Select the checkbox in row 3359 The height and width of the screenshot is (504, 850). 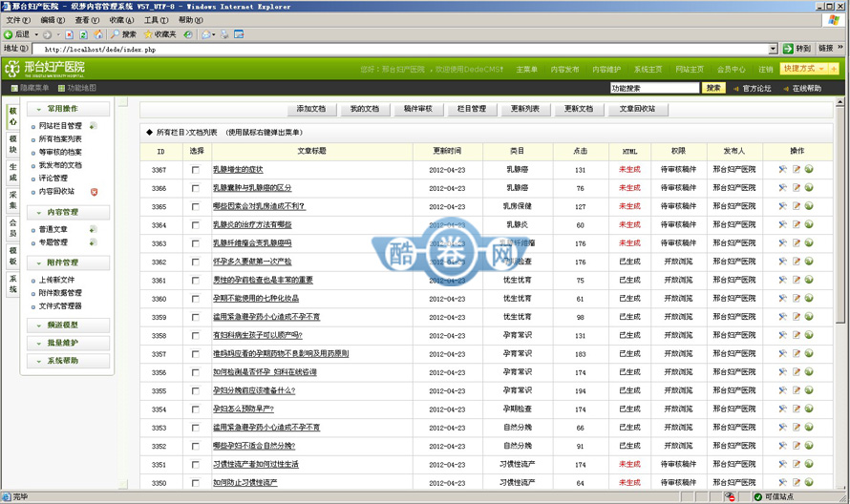tap(196, 317)
